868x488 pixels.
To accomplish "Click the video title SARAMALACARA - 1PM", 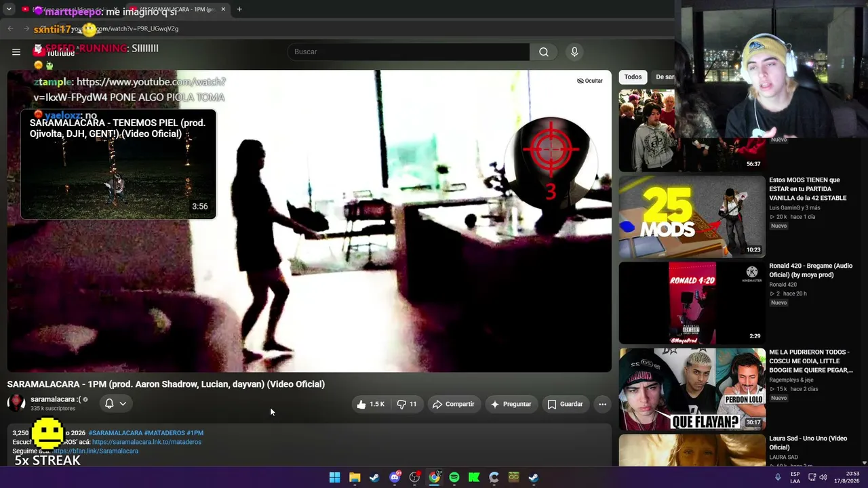I will [x=166, y=384].
